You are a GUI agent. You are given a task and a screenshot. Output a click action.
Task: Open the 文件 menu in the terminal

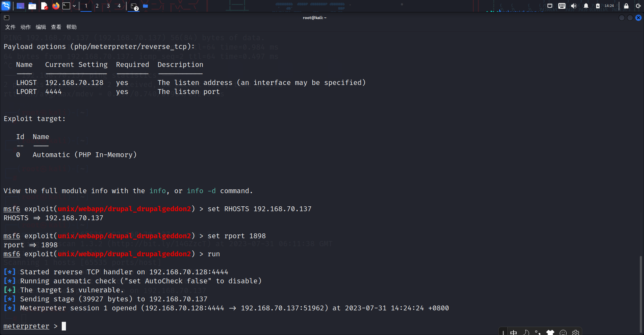tap(10, 27)
